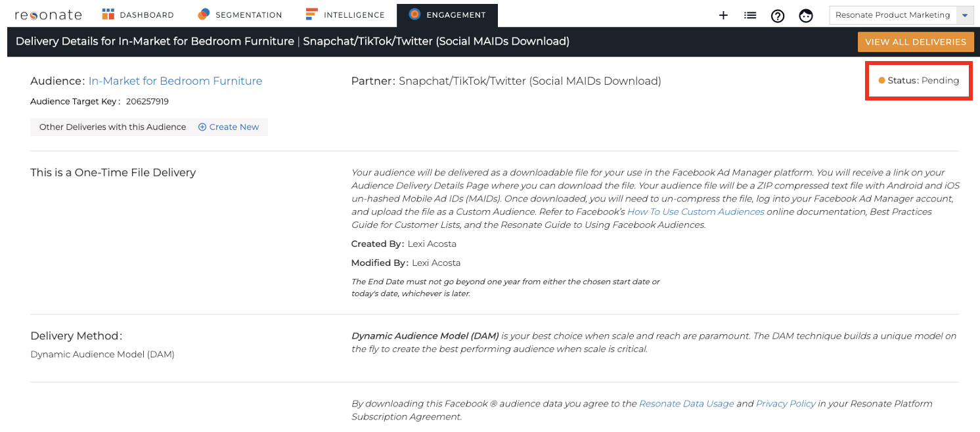
Task: Click the Intelligence bars icon
Action: point(312,14)
